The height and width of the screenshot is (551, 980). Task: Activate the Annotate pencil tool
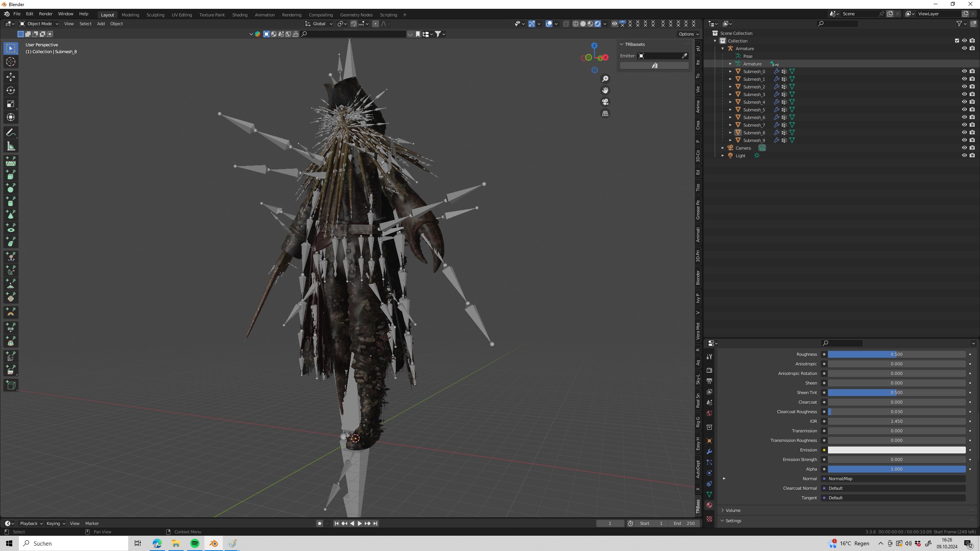coord(11,133)
